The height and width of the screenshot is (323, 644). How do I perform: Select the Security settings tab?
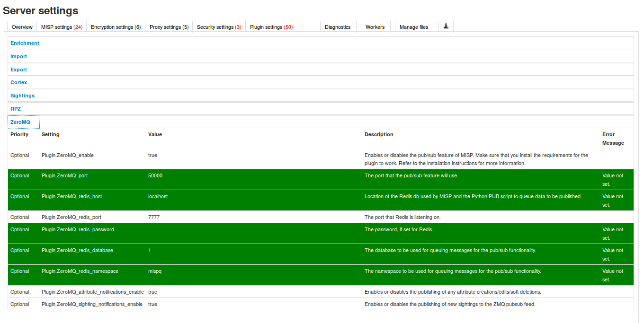(x=219, y=27)
